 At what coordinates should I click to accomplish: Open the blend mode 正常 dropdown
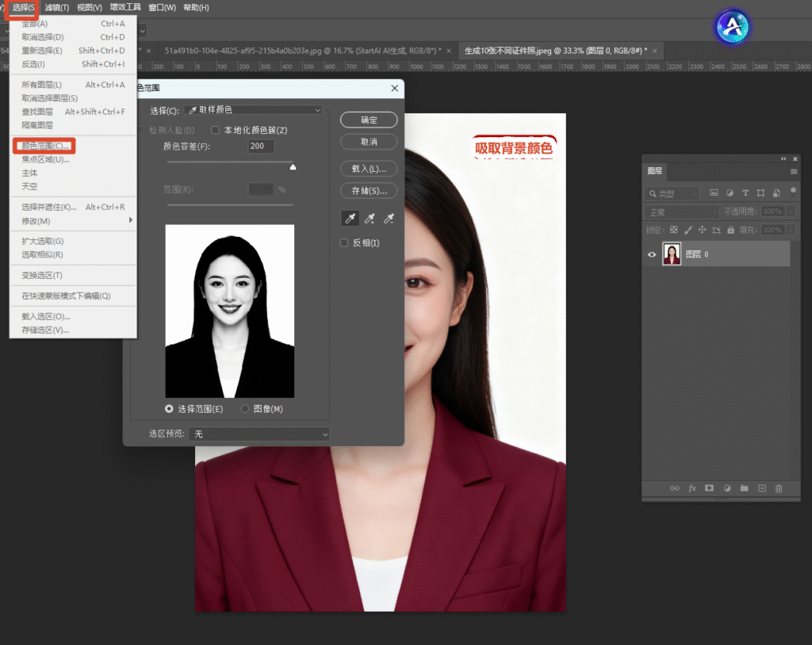pyautogui.click(x=681, y=212)
